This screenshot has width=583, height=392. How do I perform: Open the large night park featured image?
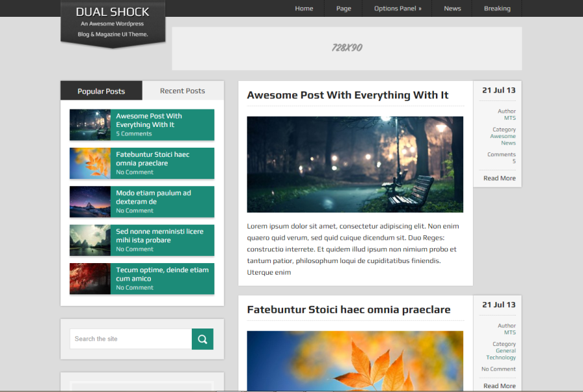354,164
